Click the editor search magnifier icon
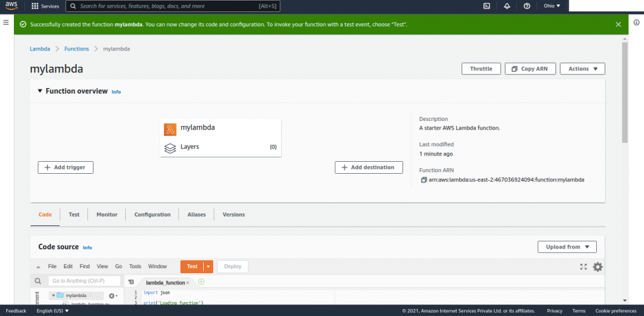The image size is (644, 316). (x=38, y=281)
